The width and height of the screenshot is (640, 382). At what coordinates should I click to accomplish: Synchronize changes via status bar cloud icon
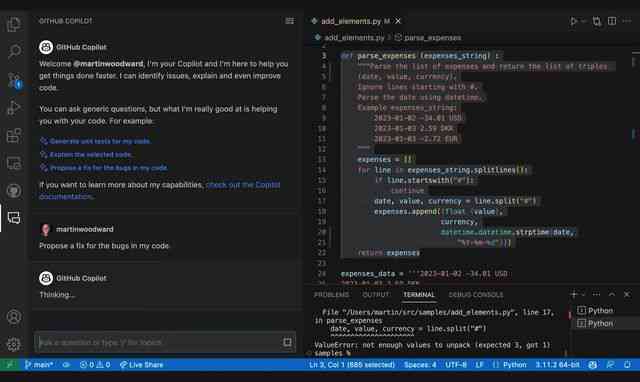pyautogui.click(x=66, y=364)
